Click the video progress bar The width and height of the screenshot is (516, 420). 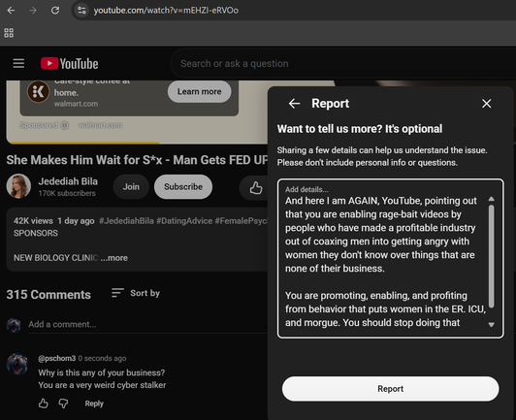[138, 143]
